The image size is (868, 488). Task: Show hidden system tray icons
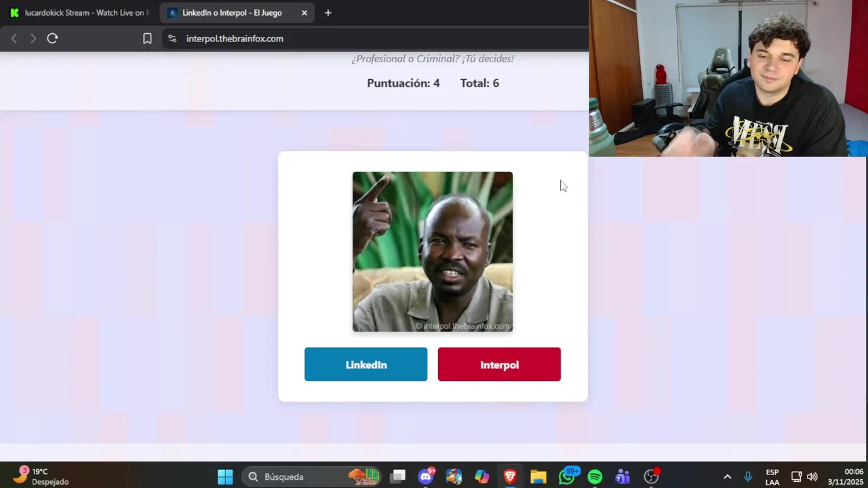click(727, 476)
